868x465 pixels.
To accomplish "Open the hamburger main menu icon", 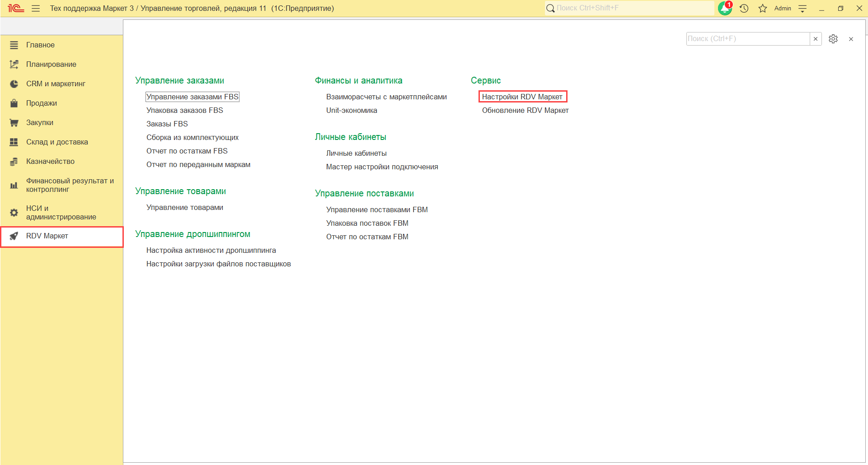I will point(36,9).
